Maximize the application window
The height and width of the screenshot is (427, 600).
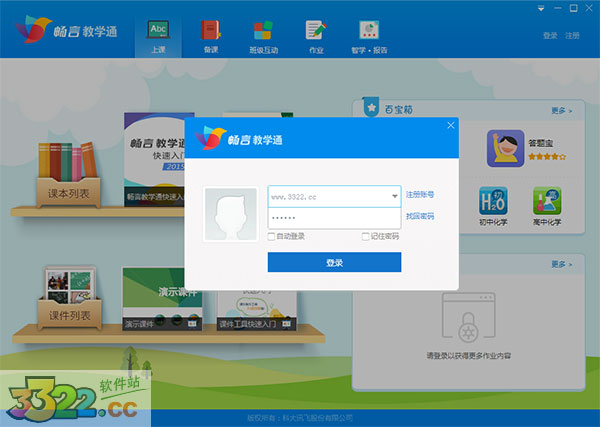coord(574,8)
